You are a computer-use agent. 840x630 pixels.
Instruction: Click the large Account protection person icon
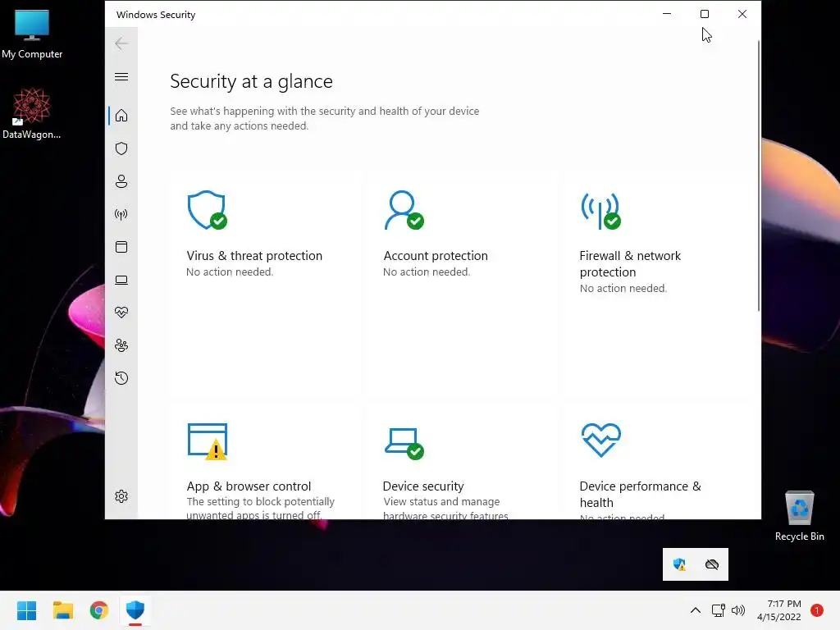point(404,210)
